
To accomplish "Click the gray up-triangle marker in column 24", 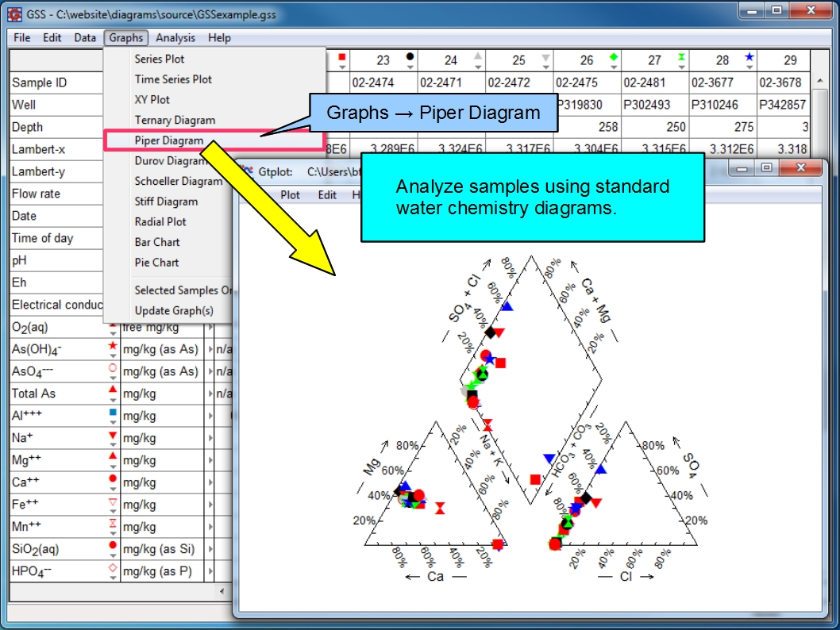I will (478, 56).
